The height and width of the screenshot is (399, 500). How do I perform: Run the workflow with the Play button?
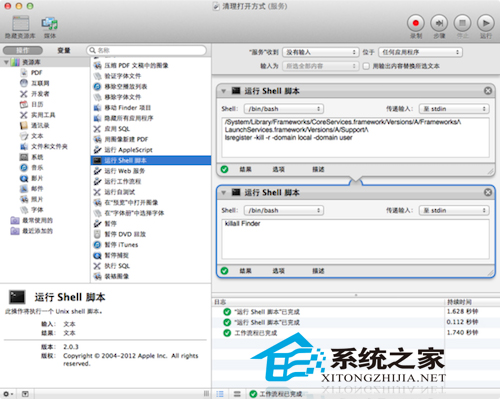click(x=486, y=23)
